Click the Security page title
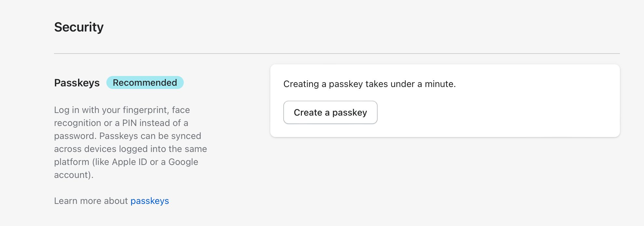Image resolution: width=644 pixels, height=226 pixels. (79, 27)
